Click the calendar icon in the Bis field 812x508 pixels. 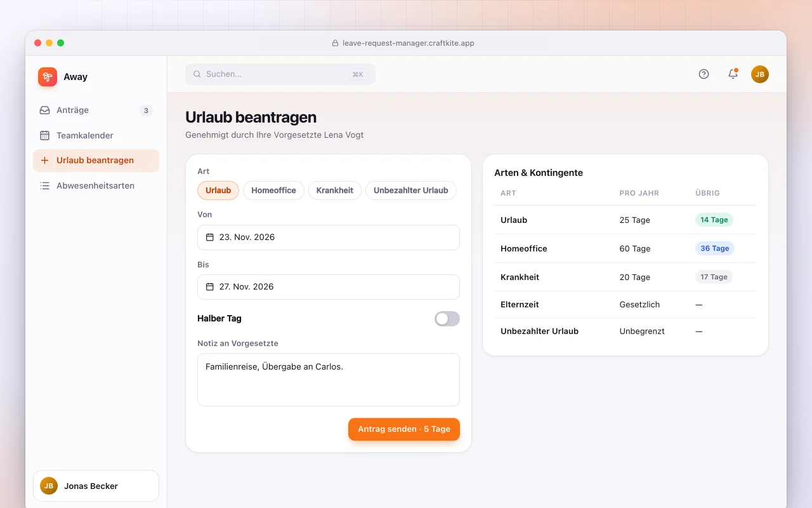click(x=210, y=287)
